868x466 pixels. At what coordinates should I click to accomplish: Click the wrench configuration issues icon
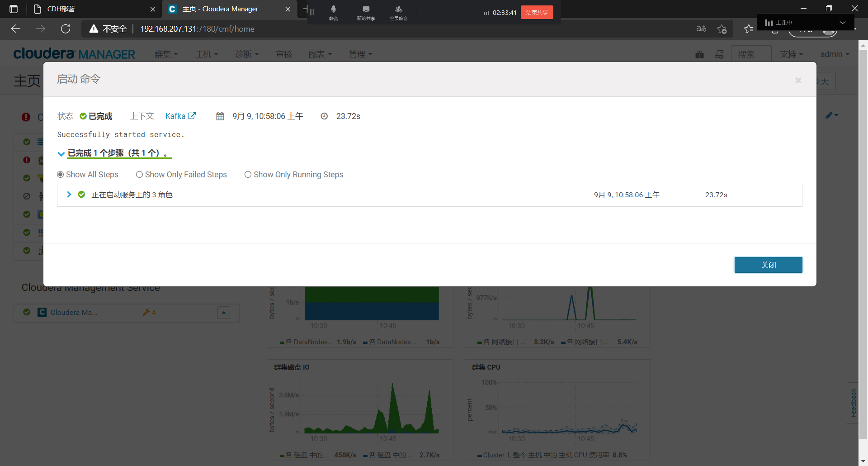coord(146,312)
